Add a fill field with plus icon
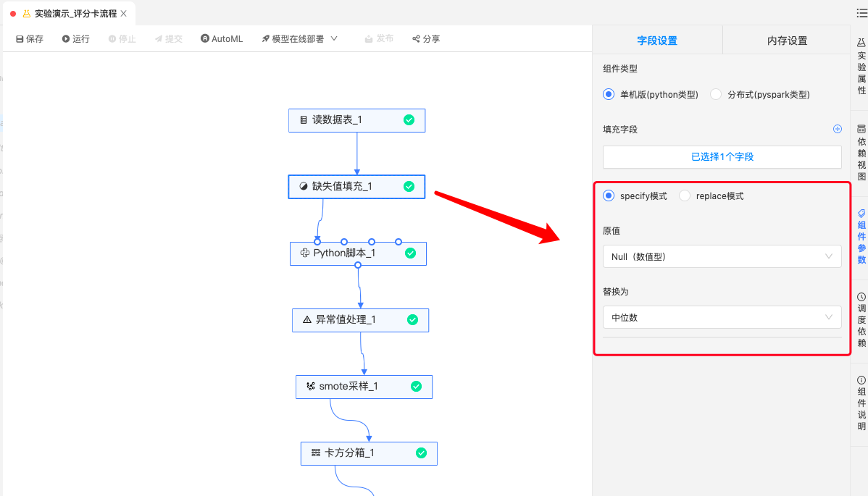This screenshot has width=868, height=496. tap(837, 129)
